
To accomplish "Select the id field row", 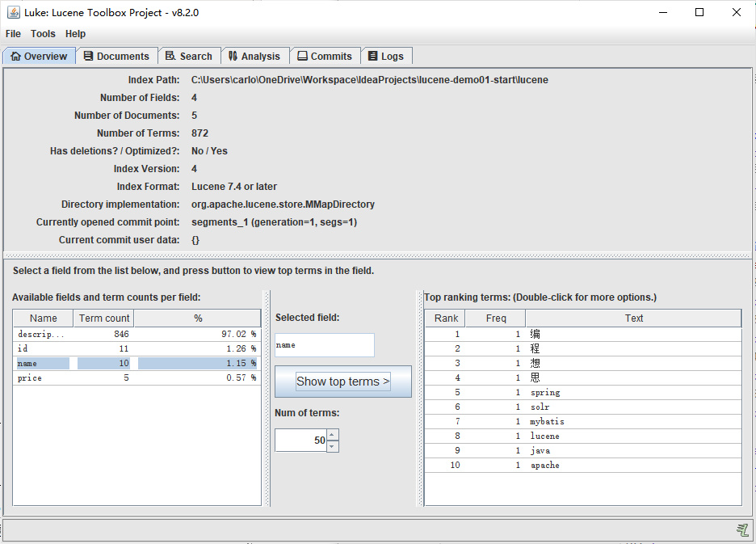I will pos(137,348).
